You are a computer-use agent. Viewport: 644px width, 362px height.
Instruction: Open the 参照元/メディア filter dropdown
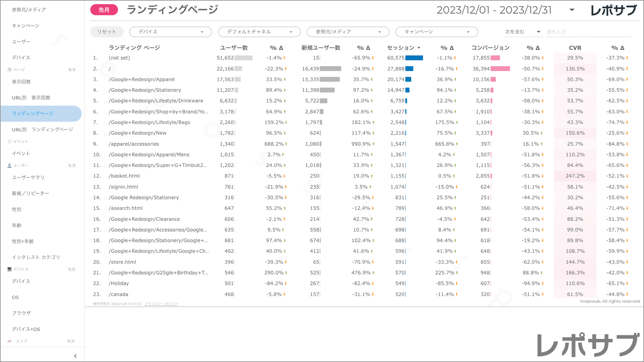348,32
